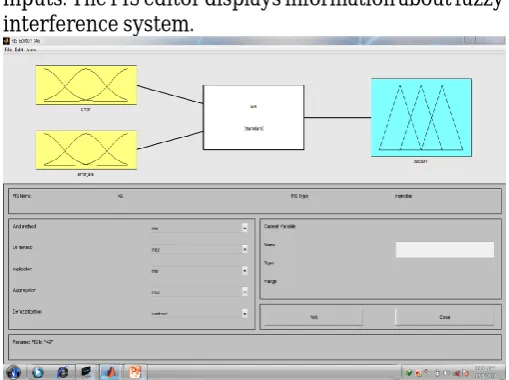
Task: Open the File menu
Action: [8, 50]
